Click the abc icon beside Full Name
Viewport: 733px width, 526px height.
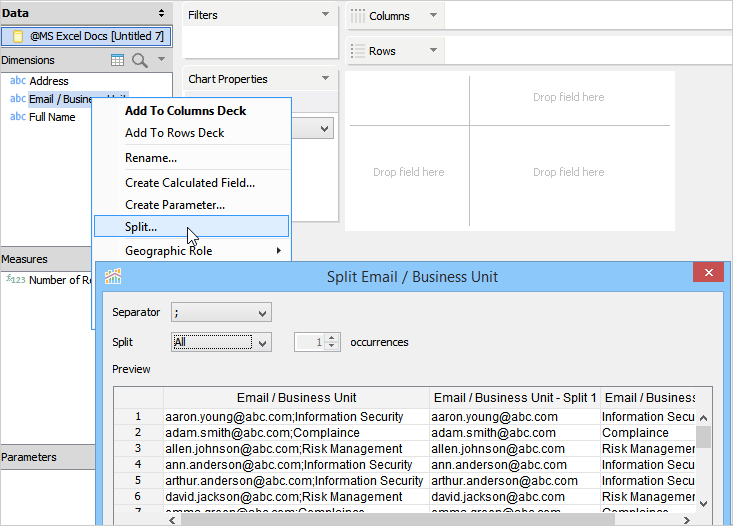[18, 117]
